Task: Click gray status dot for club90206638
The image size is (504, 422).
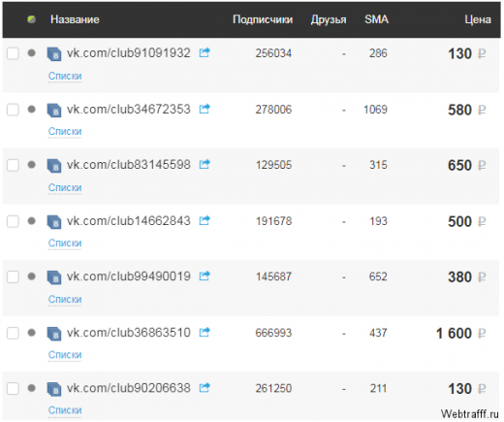Action: 31,388
